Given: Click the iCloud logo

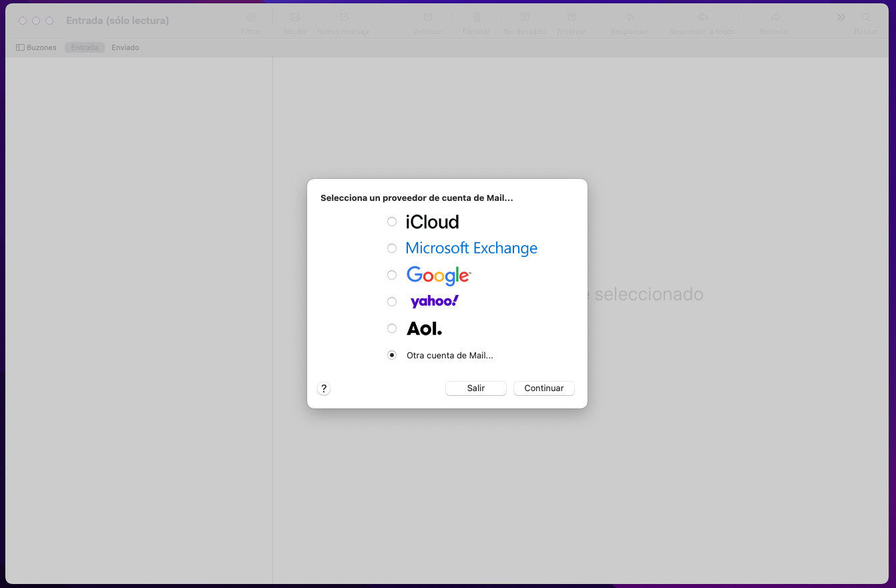Looking at the screenshot, I should tap(433, 222).
